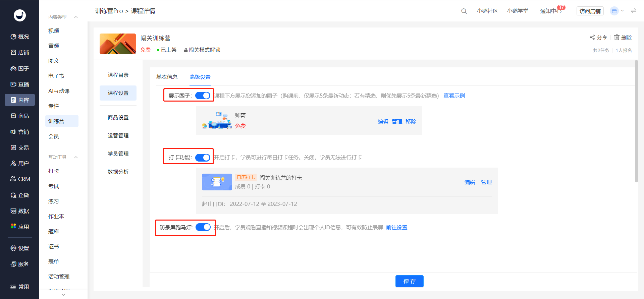The width and height of the screenshot is (644, 299).
Task: Click the 保存 button
Action: pyautogui.click(x=409, y=281)
